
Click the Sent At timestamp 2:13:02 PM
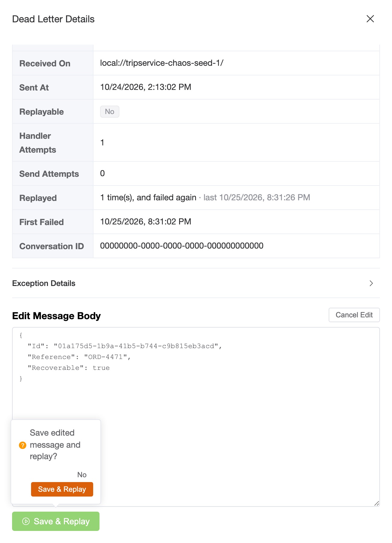click(x=169, y=87)
